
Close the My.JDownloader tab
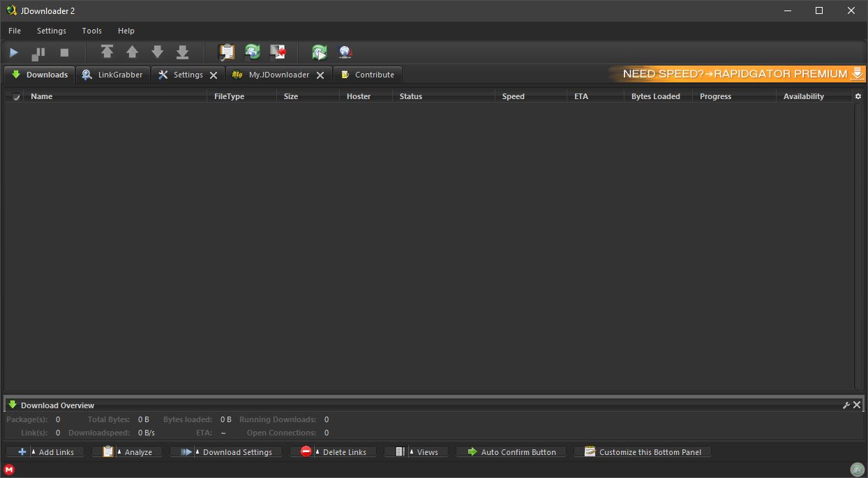pos(320,75)
